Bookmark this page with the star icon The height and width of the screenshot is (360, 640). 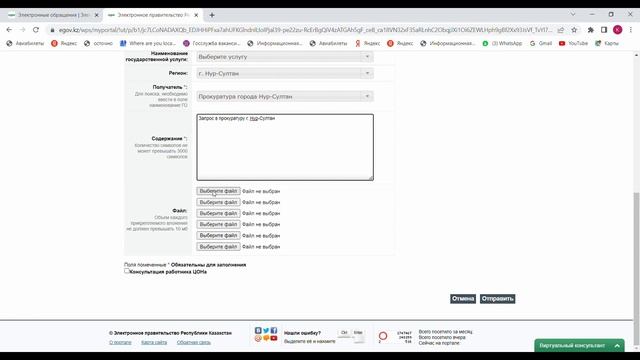(574, 30)
